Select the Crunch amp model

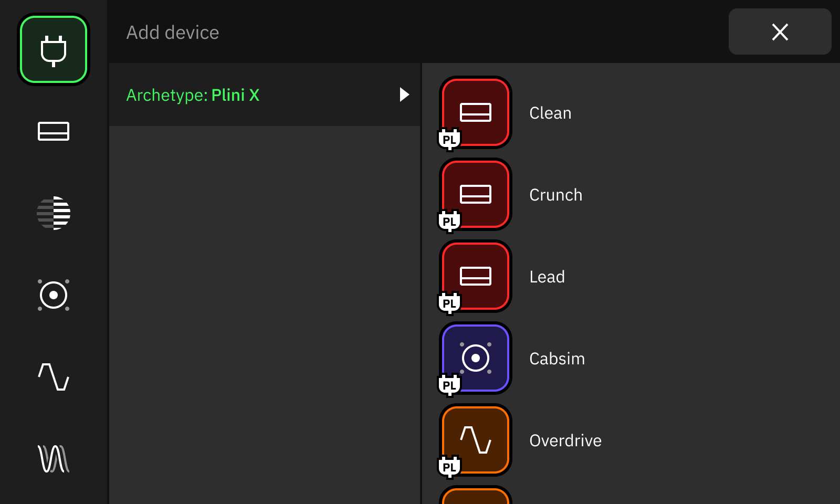point(555,195)
